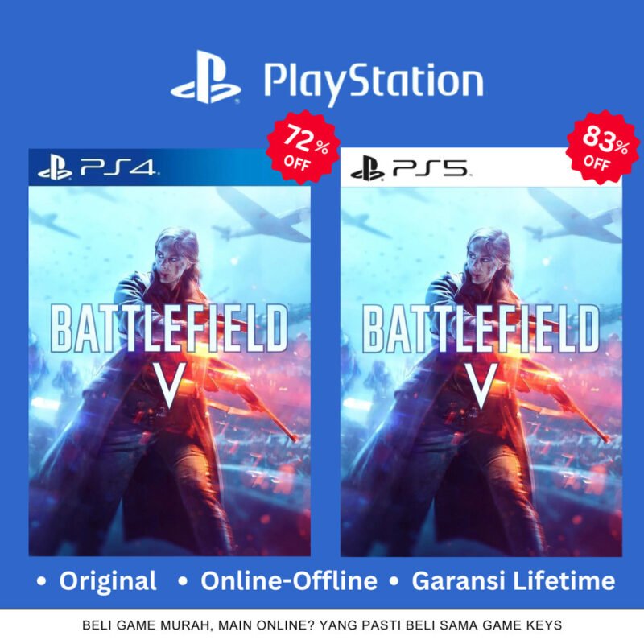Click the soldier's face on PS4 cover
The image size is (644, 644).
click(172, 258)
